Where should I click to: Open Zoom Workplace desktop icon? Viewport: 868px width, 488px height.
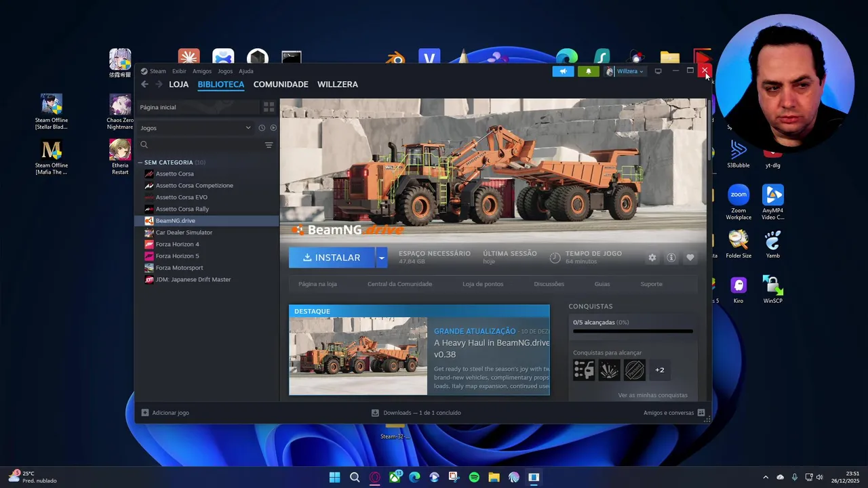(738, 202)
